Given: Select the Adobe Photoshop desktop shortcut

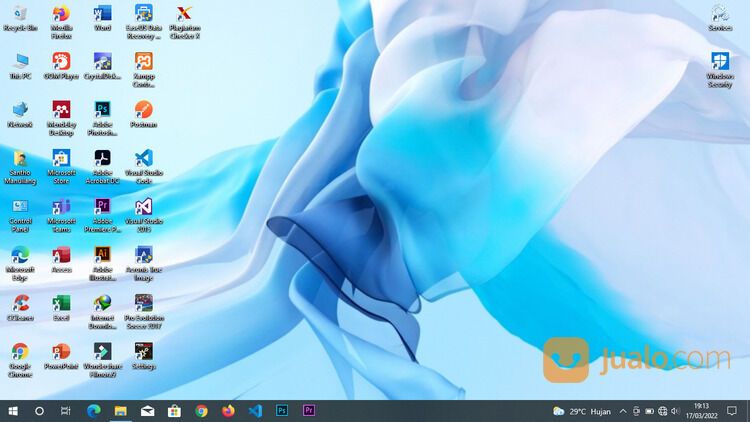Looking at the screenshot, I should [x=102, y=118].
